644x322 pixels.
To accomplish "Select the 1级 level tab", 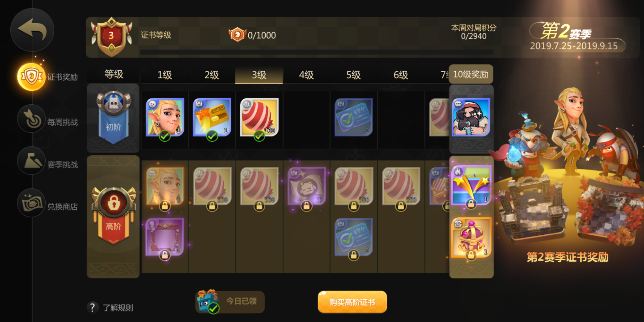I will point(165,75).
